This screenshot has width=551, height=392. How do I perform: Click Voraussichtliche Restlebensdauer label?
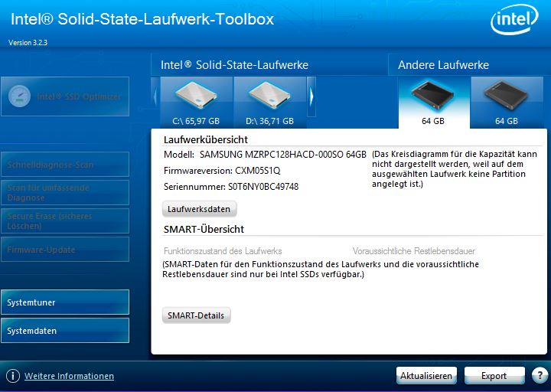(414, 251)
